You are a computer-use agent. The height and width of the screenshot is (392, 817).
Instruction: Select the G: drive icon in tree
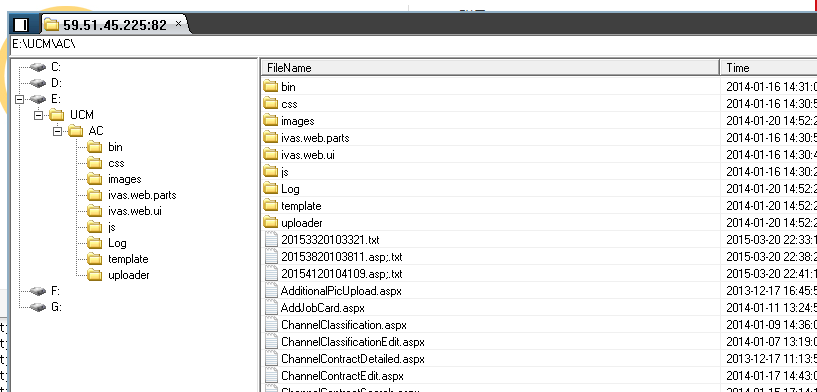coord(38,307)
